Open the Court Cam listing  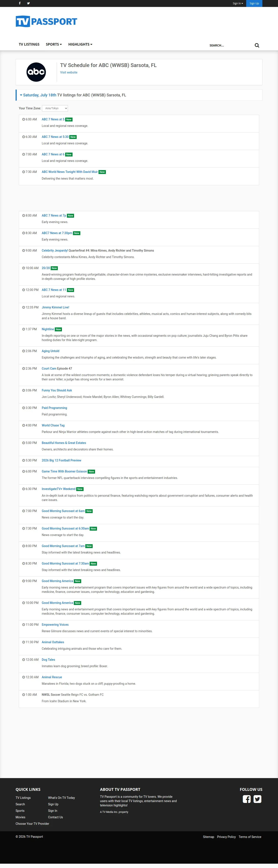(49, 369)
